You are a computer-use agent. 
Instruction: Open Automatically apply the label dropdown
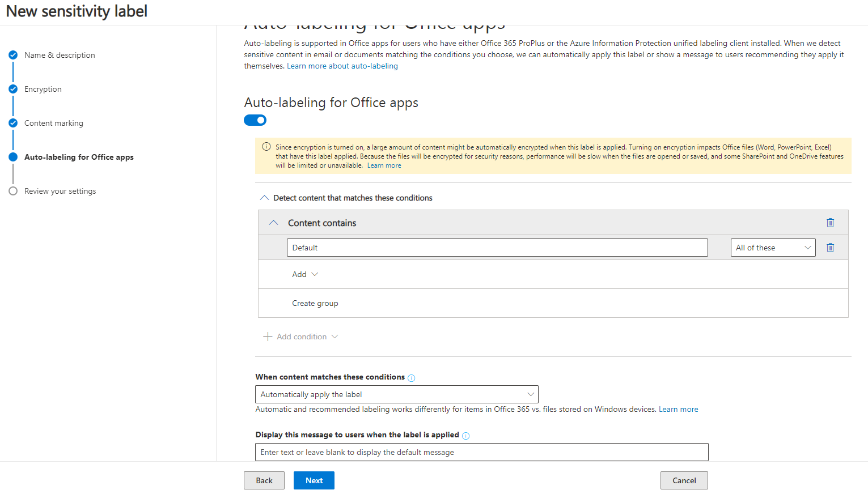pyautogui.click(x=396, y=394)
